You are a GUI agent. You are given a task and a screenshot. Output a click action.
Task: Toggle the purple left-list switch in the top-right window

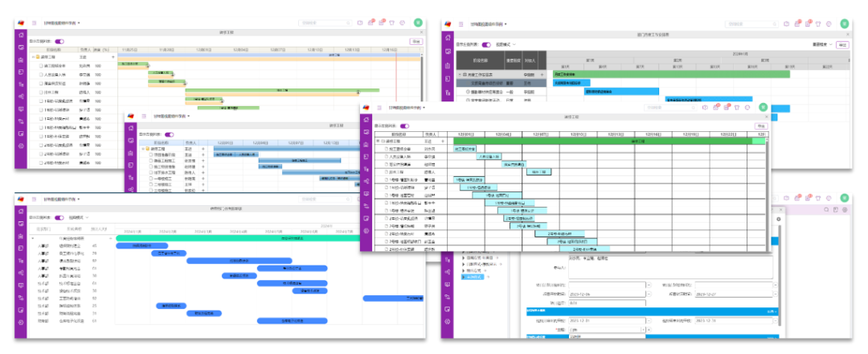(486, 44)
